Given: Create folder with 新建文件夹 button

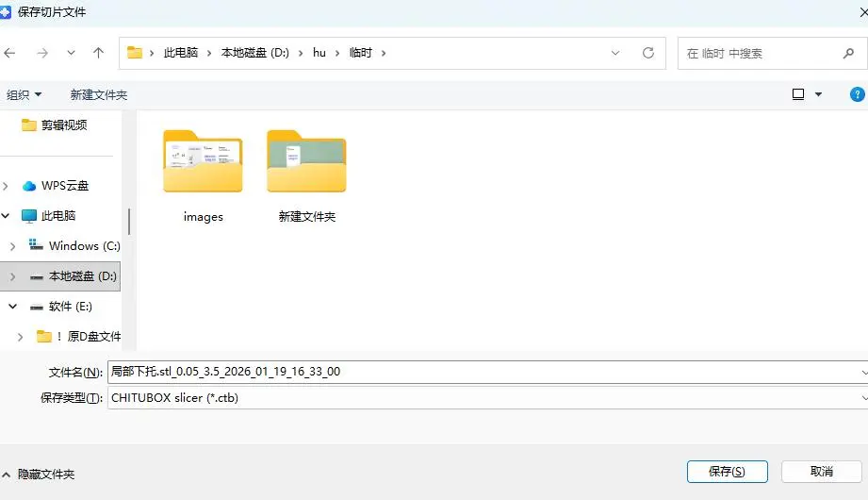Looking at the screenshot, I should point(99,94).
